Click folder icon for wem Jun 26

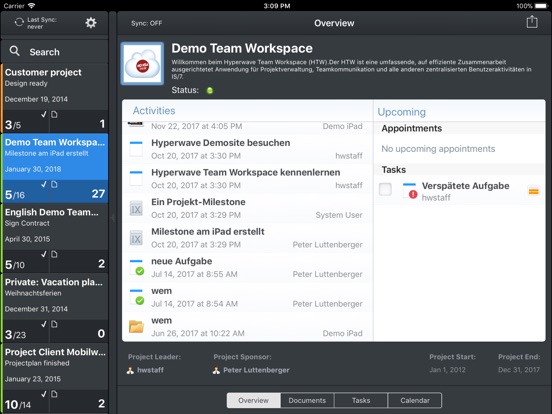pyautogui.click(x=136, y=326)
